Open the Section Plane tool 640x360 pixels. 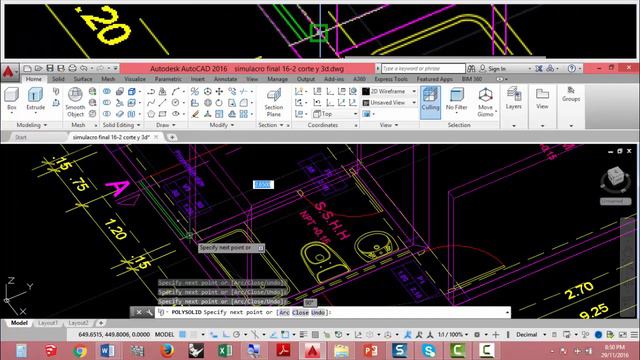pos(273,103)
